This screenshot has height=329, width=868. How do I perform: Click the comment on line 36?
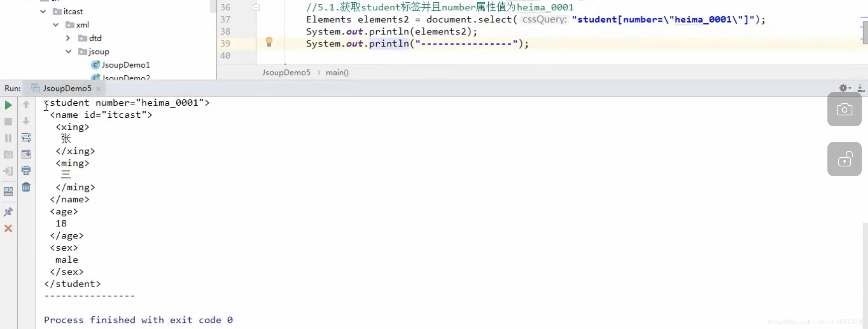[440, 7]
